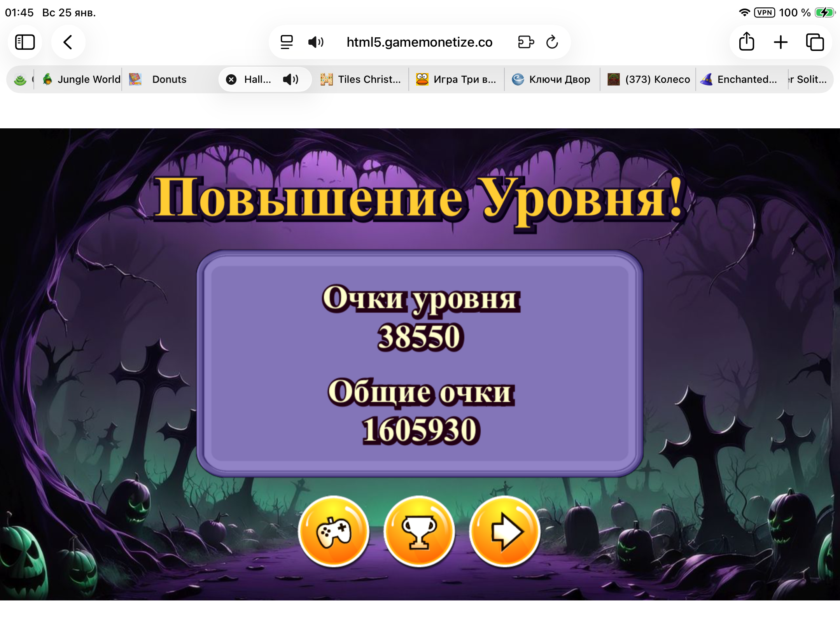The width and height of the screenshot is (840, 630).
Task: Open the extensions puzzle icon in address bar
Action: click(x=526, y=42)
